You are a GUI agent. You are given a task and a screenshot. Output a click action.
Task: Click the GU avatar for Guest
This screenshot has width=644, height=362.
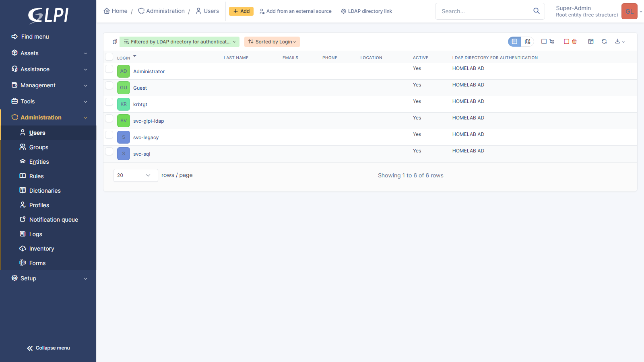click(124, 88)
